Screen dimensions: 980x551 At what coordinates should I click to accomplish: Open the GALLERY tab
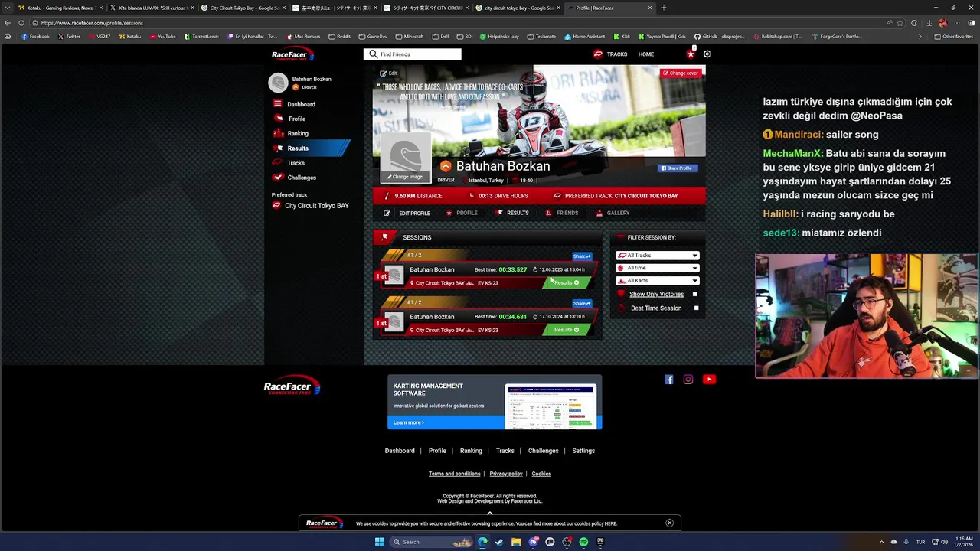click(x=612, y=213)
